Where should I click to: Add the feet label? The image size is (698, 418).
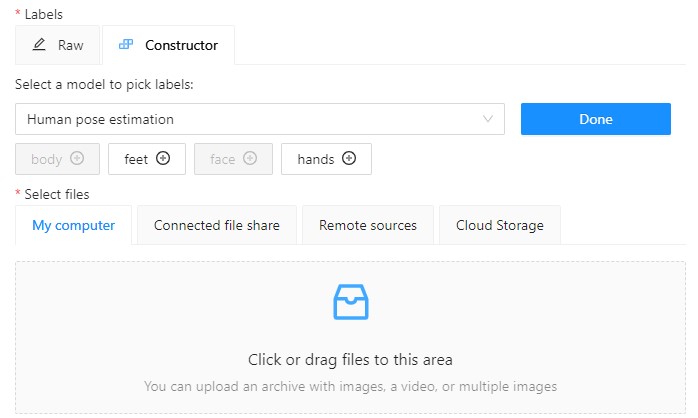pyautogui.click(x=146, y=158)
